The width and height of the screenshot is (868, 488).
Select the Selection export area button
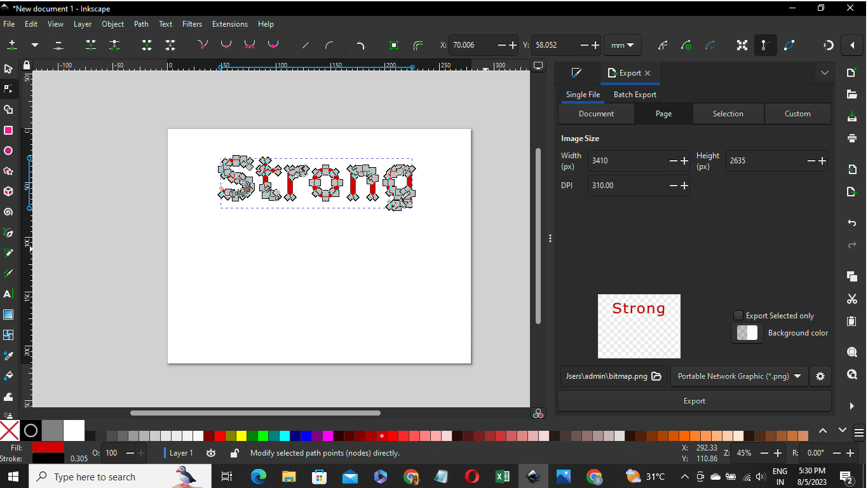pos(728,114)
